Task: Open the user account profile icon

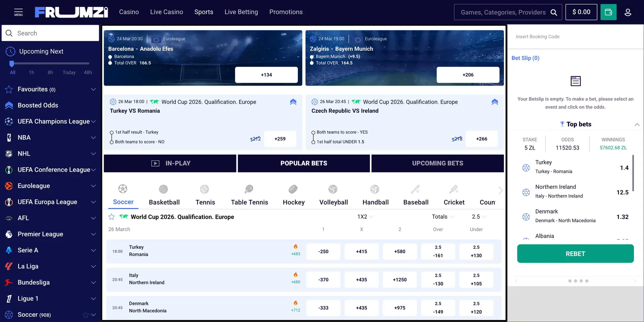Action: [628, 12]
